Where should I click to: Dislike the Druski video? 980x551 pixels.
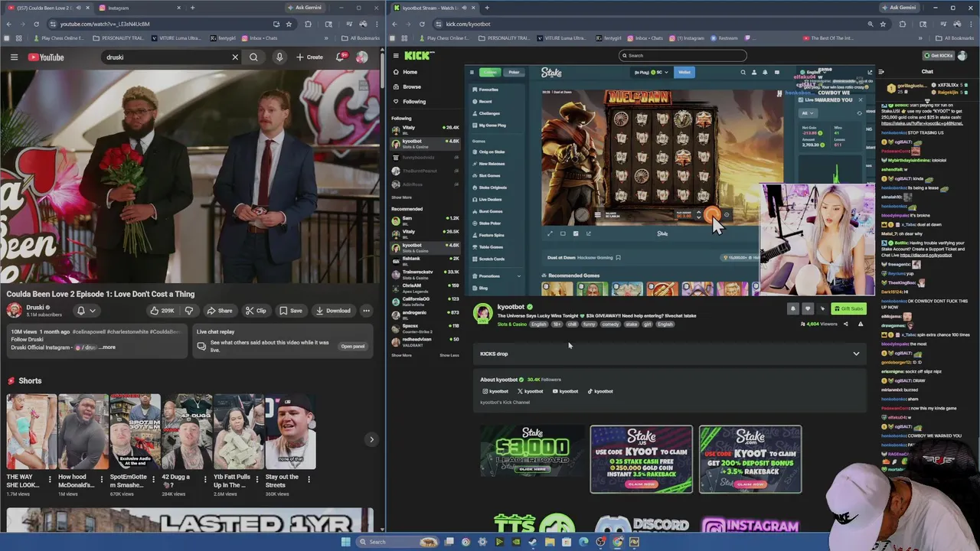coord(189,311)
